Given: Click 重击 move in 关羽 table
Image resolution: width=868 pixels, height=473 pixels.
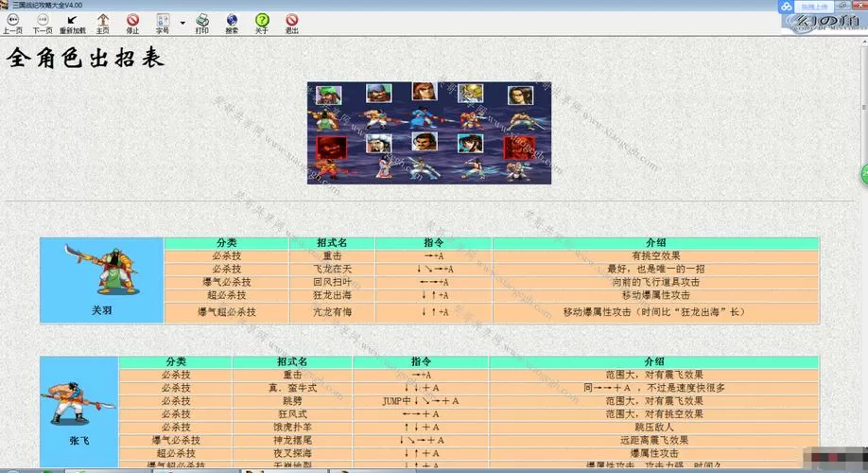Looking at the screenshot, I should pos(332,255).
